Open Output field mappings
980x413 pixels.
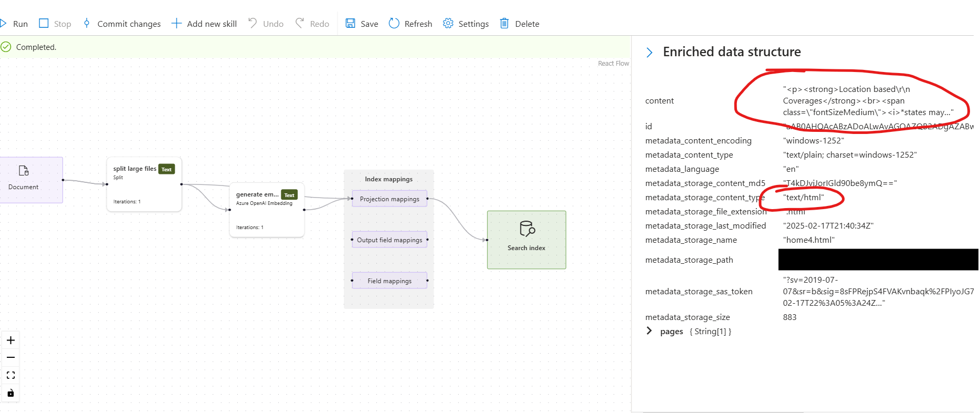pos(389,240)
